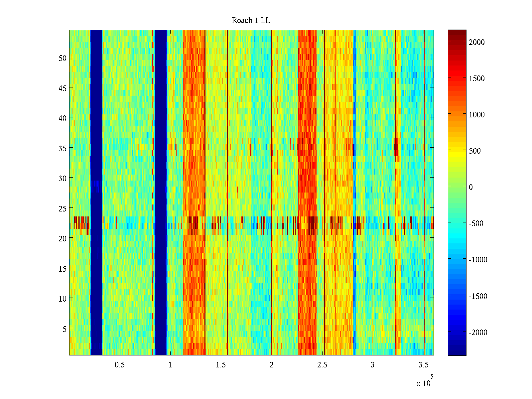
Task: Select the x-axis tick label 2
Action: pyautogui.click(x=272, y=365)
